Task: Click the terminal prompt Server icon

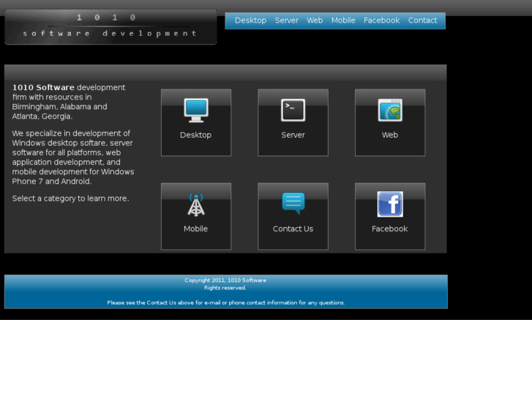Action: coord(293,110)
